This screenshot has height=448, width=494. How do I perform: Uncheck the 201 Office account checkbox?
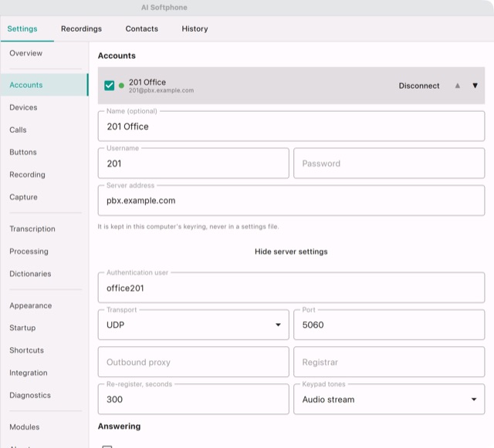[110, 86]
